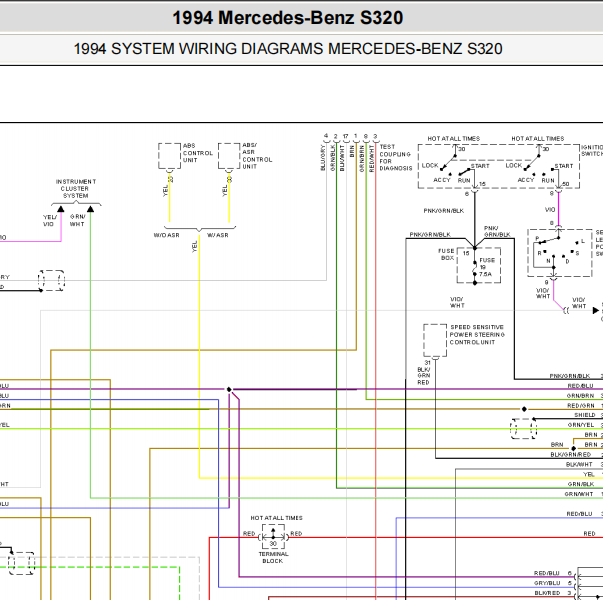Click gear position "P" in selector lever switch
Image resolution: width=603 pixels, height=600 pixels.
click(537, 238)
